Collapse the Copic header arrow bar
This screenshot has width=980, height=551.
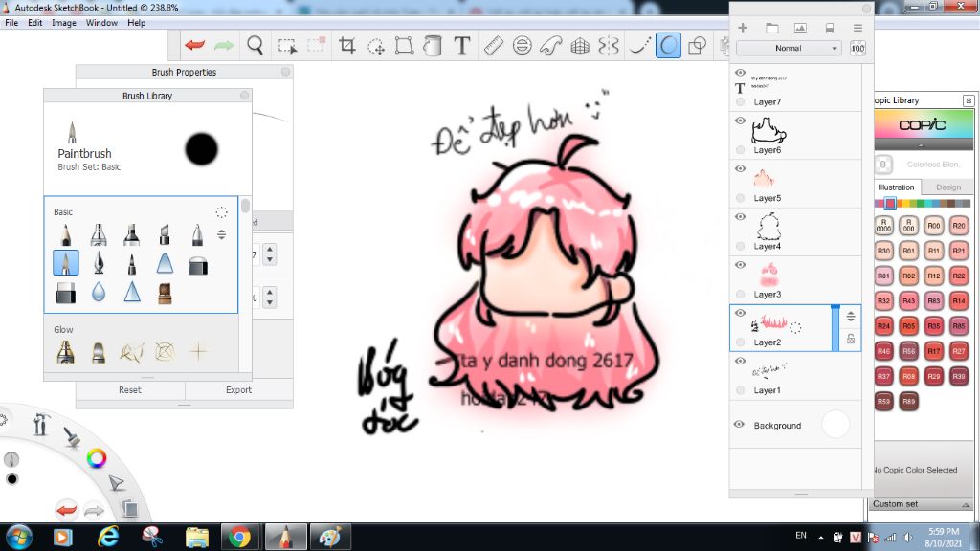point(921,145)
